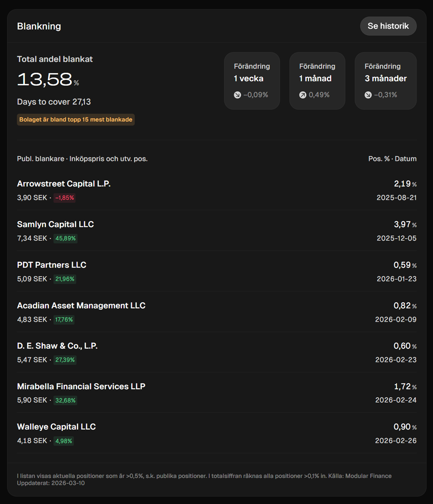Viewport: 433px width, 504px height.
Task: Click the -0,09% weekly change value
Action: tap(256, 95)
